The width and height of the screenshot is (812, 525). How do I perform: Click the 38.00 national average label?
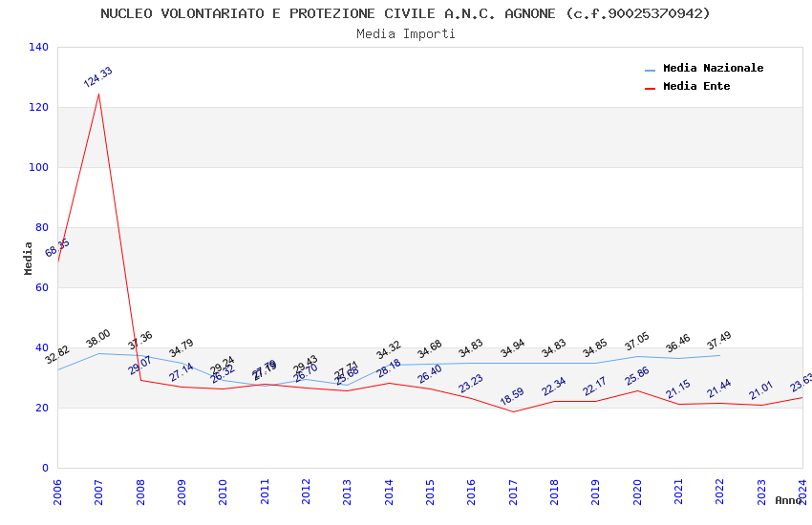[x=97, y=338]
